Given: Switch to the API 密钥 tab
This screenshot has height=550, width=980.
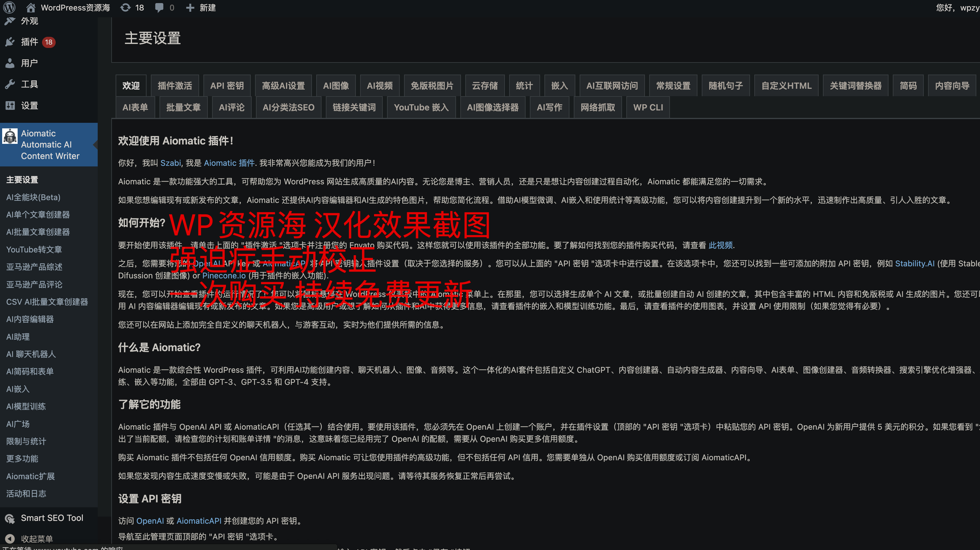Looking at the screenshot, I should [227, 86].
